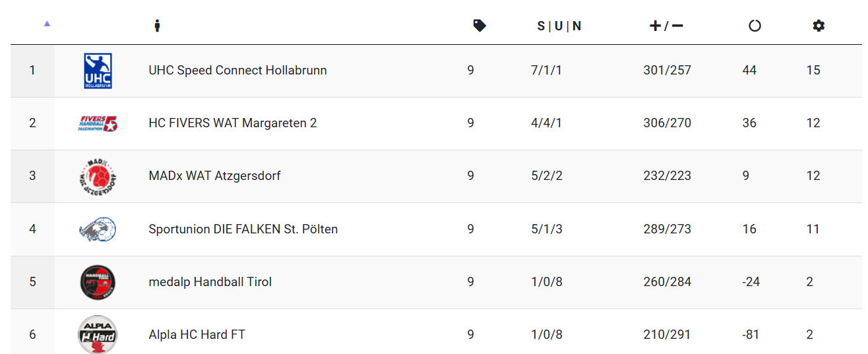Select UHC Speed Connect Hollabrunn team name
Image resolution: width=868 pixels, height=354 pixels.
[237, 70]
